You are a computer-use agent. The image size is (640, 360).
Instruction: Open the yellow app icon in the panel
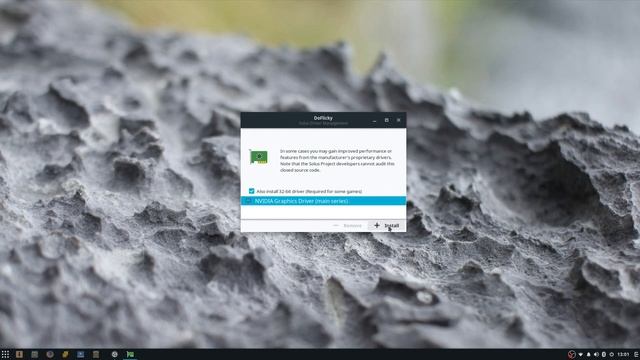click(65, 354)
